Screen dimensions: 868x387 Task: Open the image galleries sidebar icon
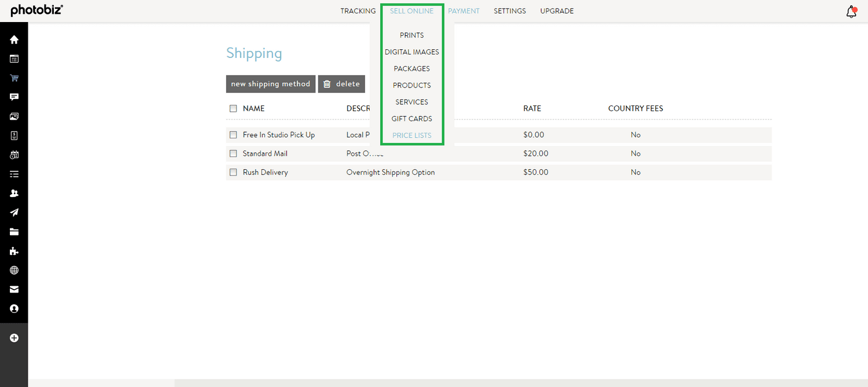tap(14, 116)
